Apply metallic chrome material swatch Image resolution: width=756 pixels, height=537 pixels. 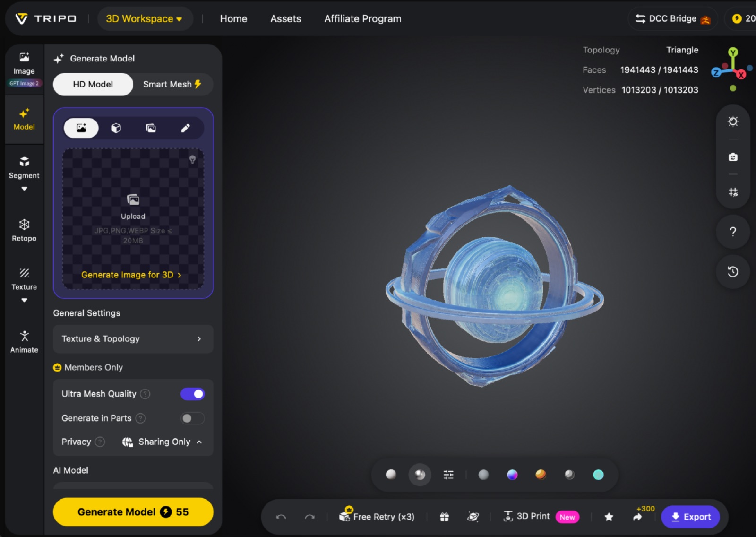point(569,474)
